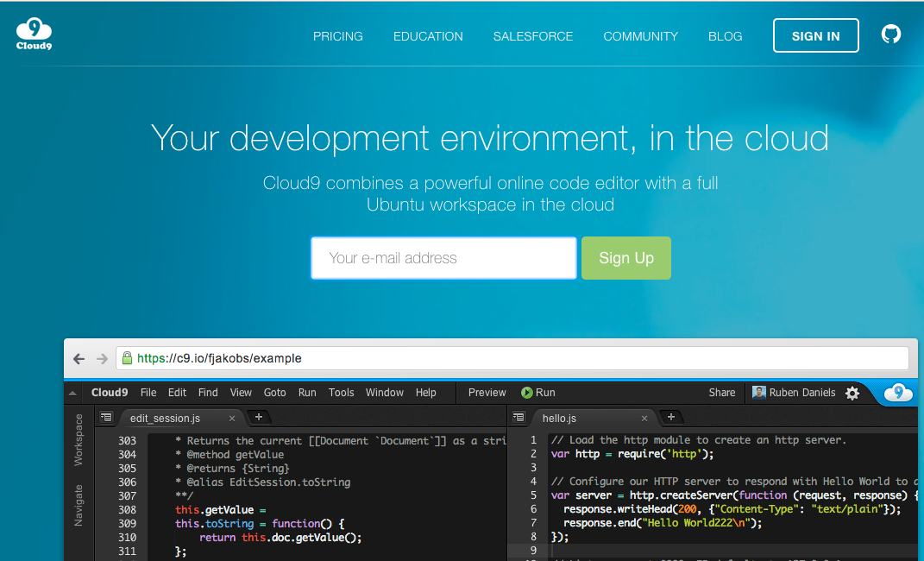This screenshot has width=924, height=561.
Task: Click the Cloud9 logo in the header
Action: tap(34, 35)
